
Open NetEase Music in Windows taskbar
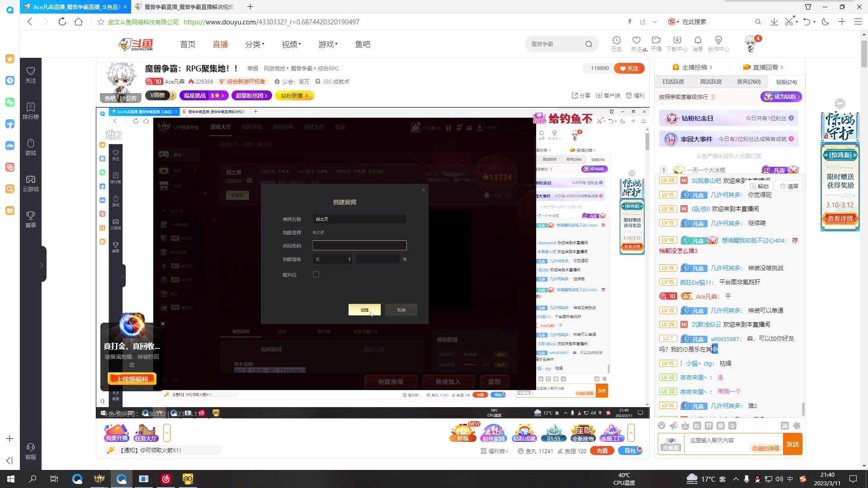pos(166,479)
